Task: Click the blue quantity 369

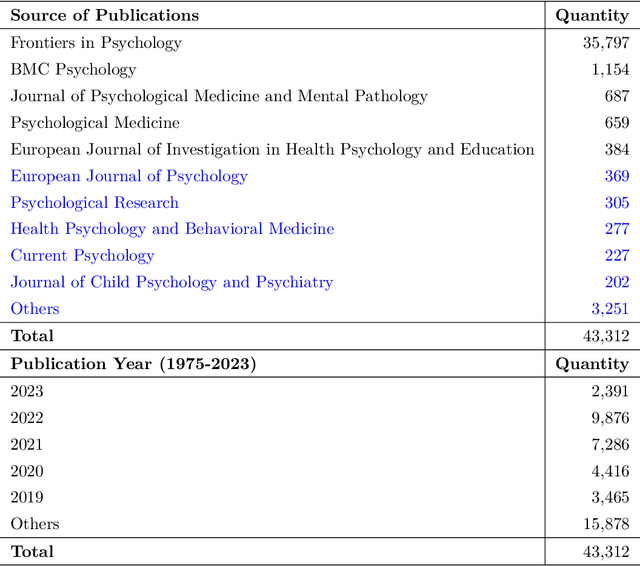Action: (616, 176)
